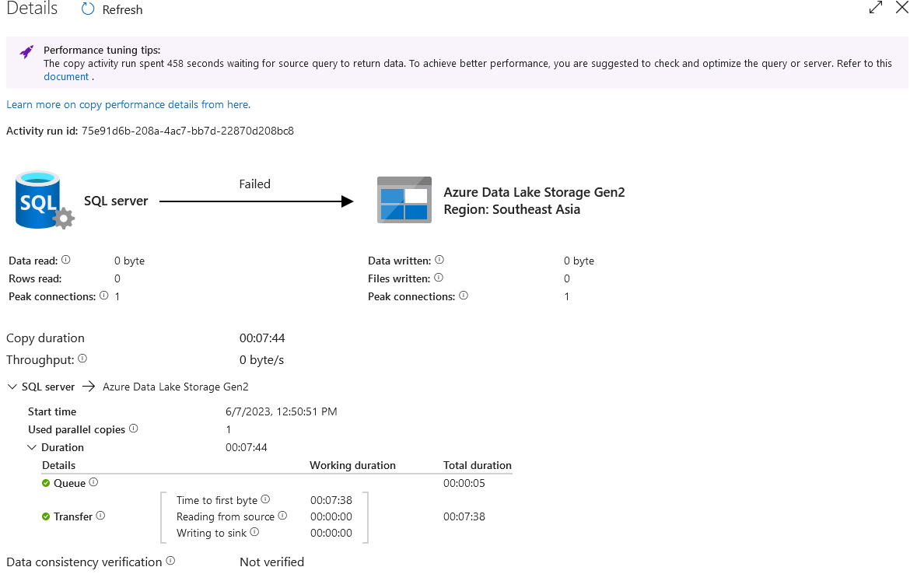
Task: Click info icon beside Time to first byte
Action: click(265, 499)
